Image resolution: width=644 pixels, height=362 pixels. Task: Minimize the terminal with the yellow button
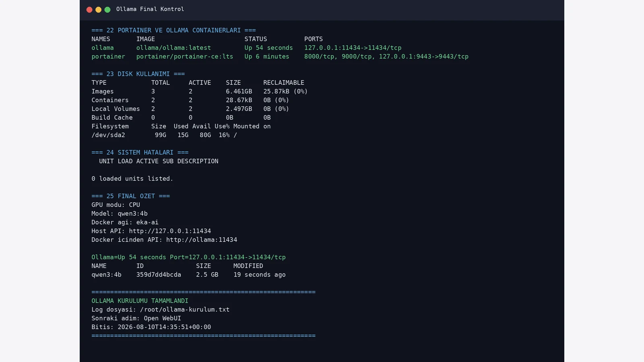98,10
